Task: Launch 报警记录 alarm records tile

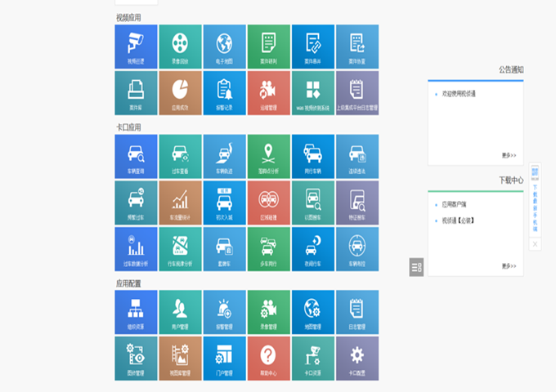Action: click(x=224, y=92)
